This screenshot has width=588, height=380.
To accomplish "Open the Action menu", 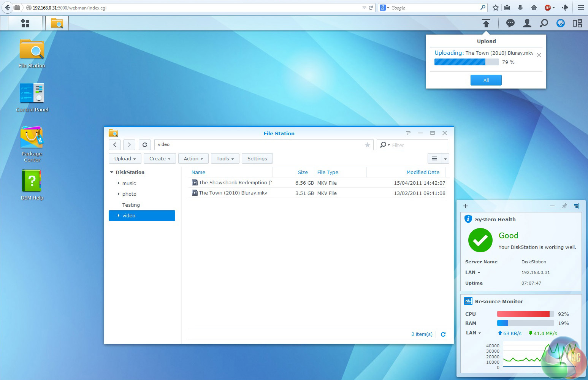I will [x=193, y=159].
